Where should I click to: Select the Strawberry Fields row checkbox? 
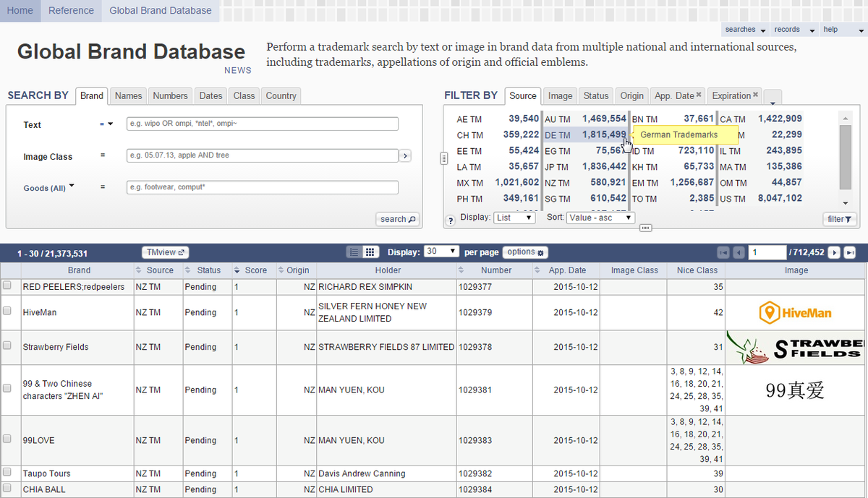[7, 346]
